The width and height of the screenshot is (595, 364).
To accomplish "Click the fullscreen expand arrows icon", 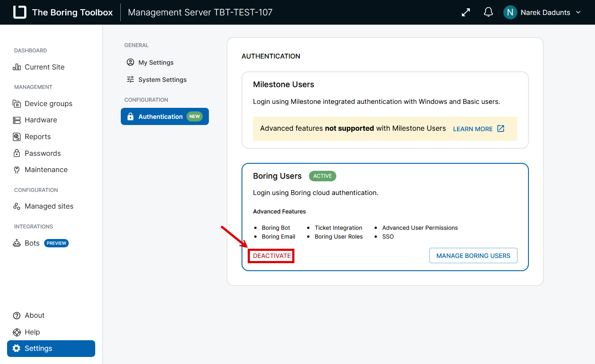I will coord(466,12).
